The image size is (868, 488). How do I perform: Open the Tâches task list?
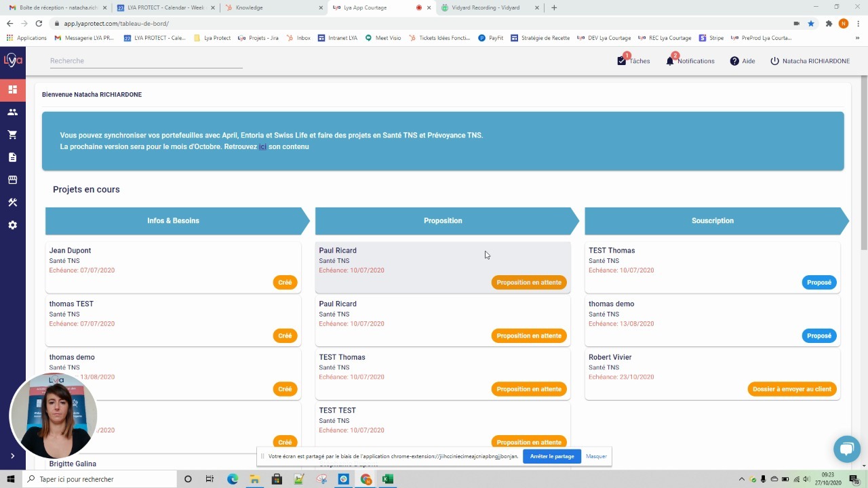point(633,61)
